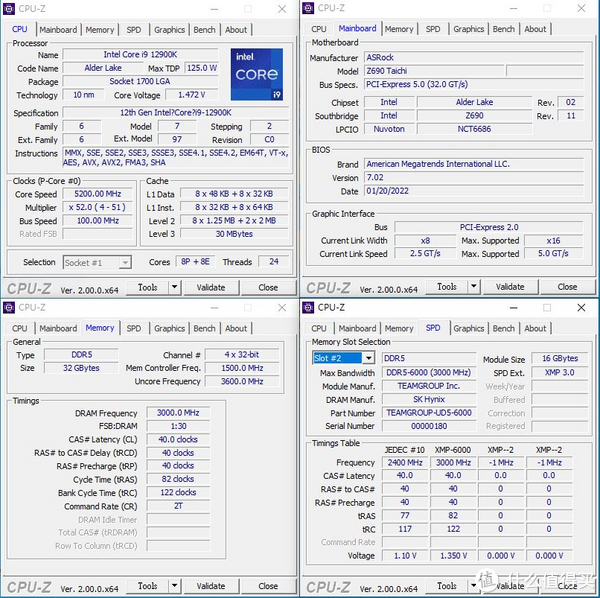Image resolution: width=600 pixels, height=598 pixels.
Task: Open Memory tab in Mainboard window
Action: coord(399,29)
